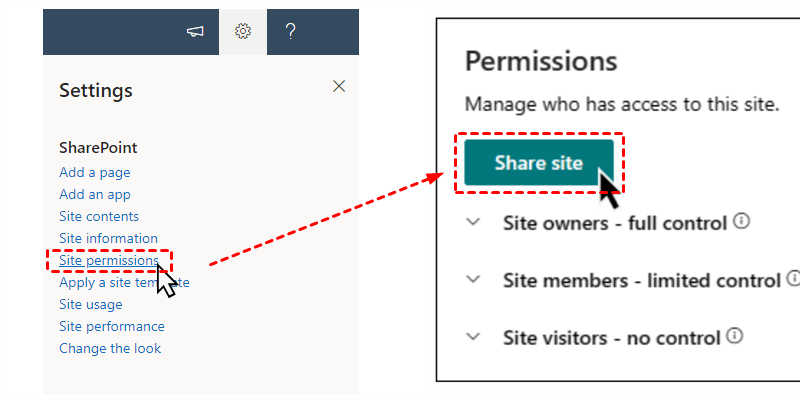The height and width of the screenshot is (400, 800).
Task: Click the question mark help icon
Action: 290,32
